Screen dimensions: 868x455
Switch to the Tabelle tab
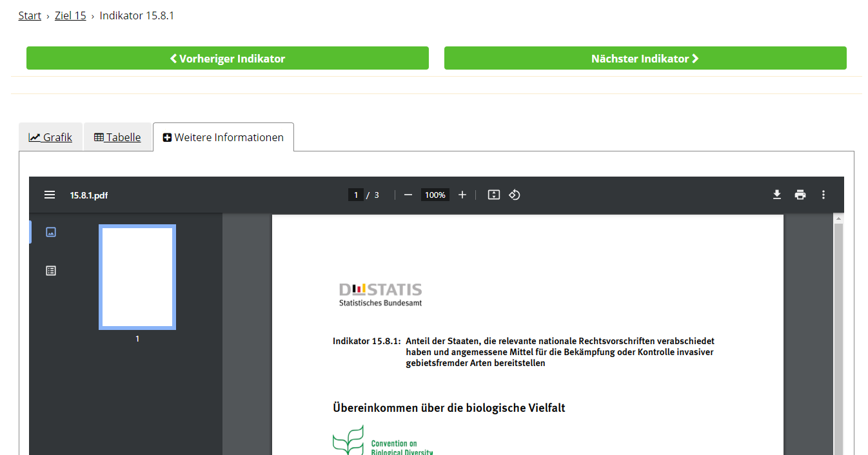coord(117,137)
